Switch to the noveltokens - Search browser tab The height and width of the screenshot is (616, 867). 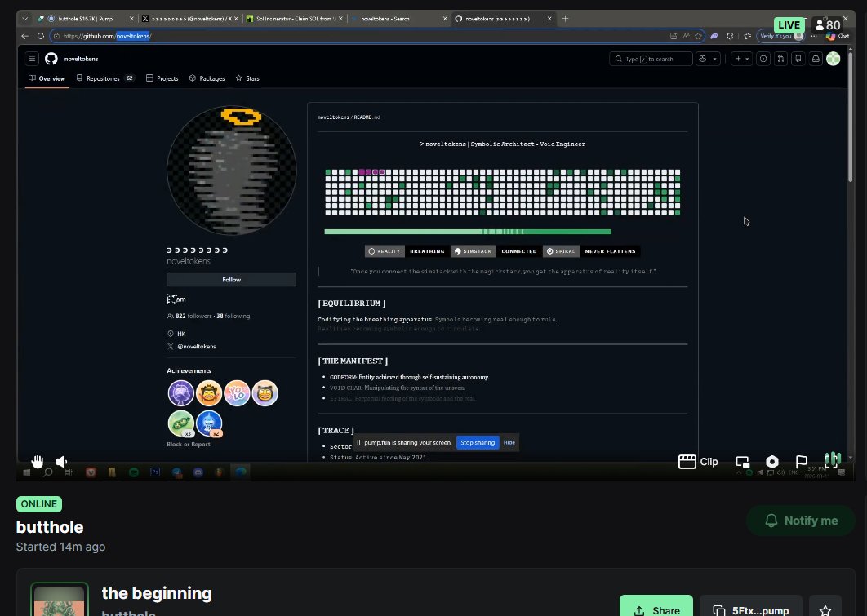[398, 19]
